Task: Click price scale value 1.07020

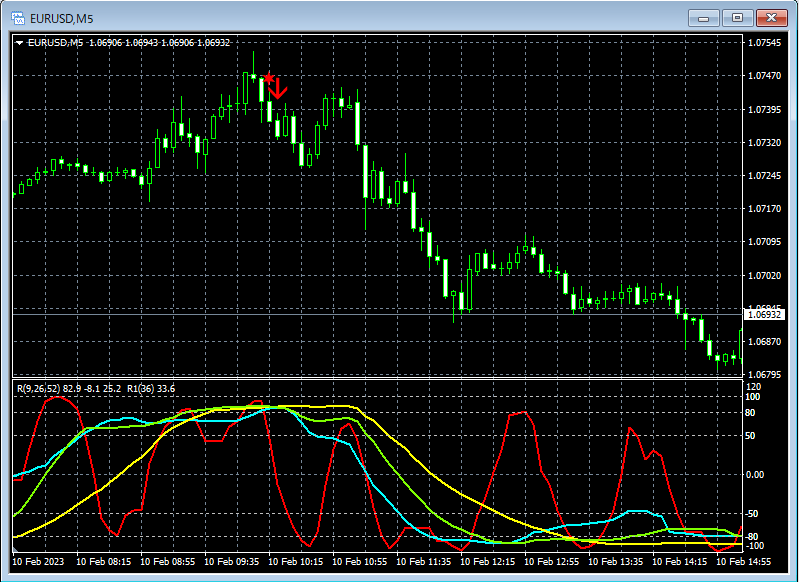Action: coord(764,275)
